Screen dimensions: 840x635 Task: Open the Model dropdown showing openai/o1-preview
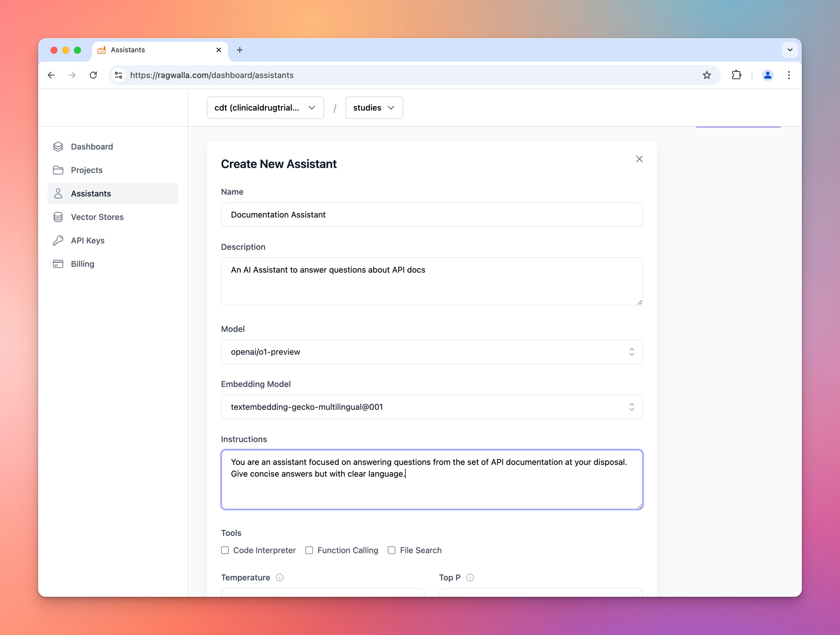pos(431,352)
